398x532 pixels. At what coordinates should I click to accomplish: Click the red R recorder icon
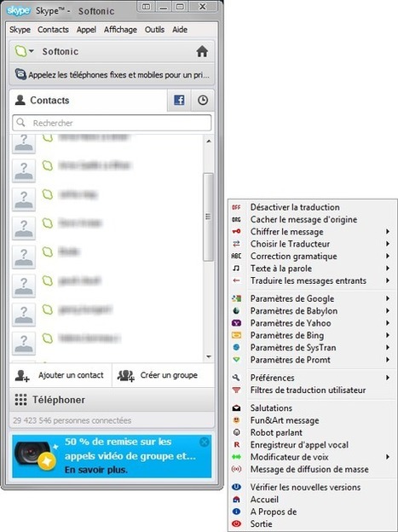(x=236, y=445)
